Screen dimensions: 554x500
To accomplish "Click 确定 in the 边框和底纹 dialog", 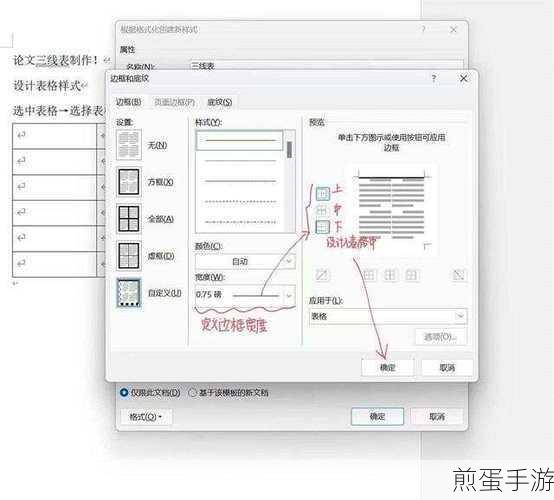I will point(387,368).
